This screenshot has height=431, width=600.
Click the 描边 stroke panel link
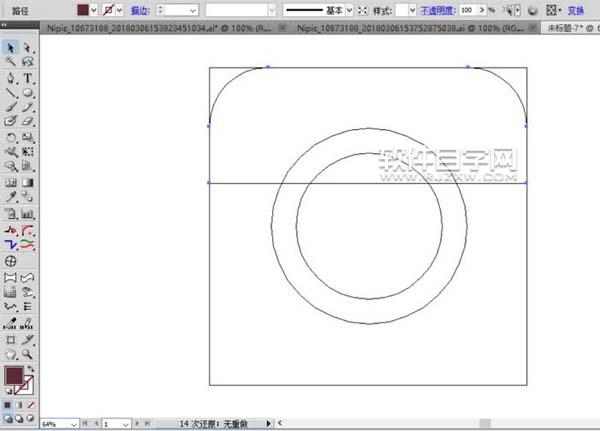[140, 9]
